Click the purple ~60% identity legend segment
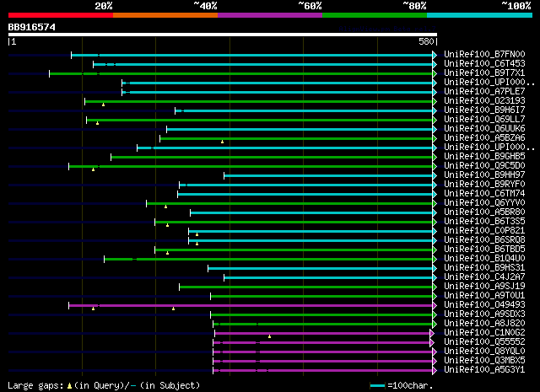Screen dimensions: 540x392 (270, 15)
